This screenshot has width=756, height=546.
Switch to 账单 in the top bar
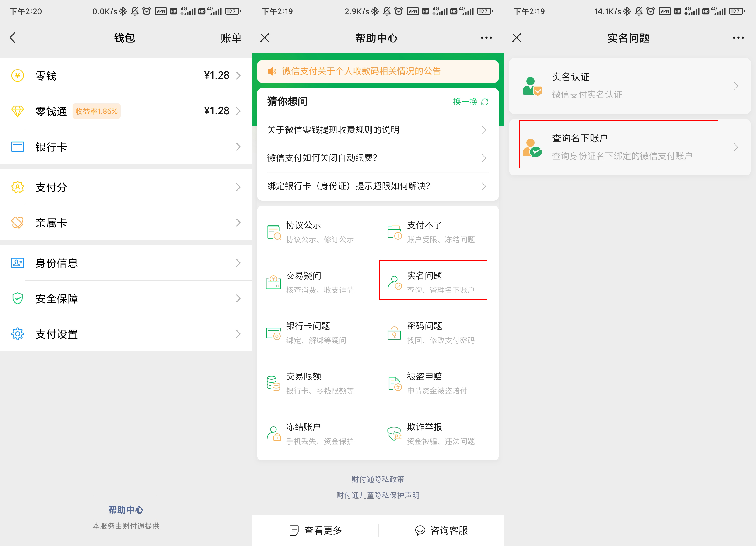231,38
